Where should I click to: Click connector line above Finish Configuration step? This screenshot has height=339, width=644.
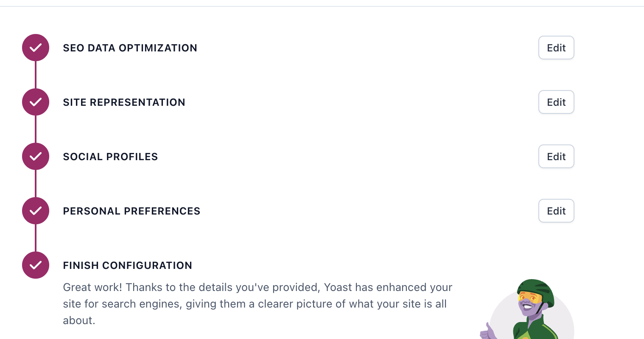coord(36,238)
